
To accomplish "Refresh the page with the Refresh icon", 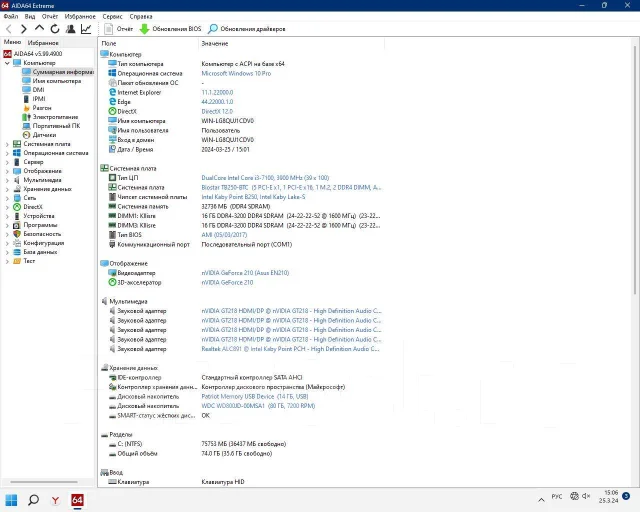I will (55, 29).
